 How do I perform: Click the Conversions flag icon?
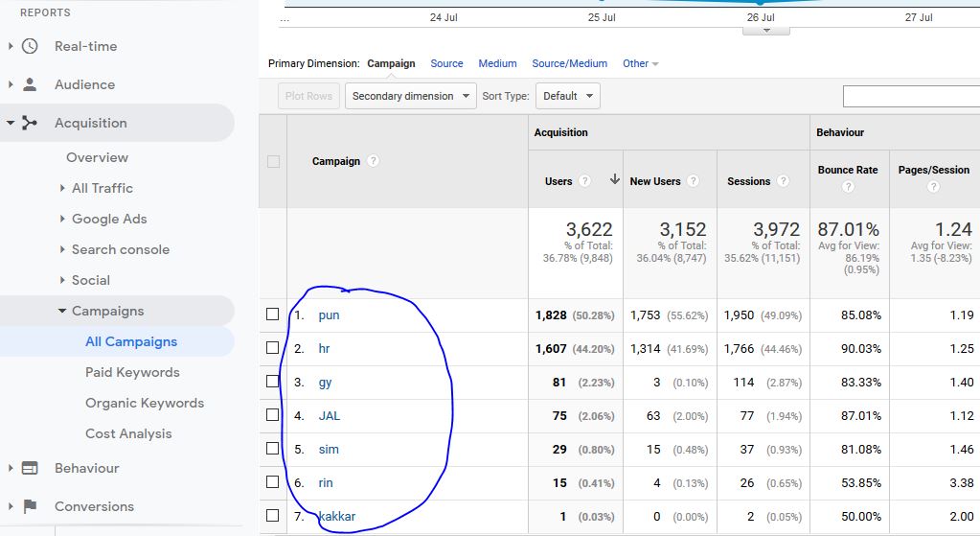click(x=30, y=506)
